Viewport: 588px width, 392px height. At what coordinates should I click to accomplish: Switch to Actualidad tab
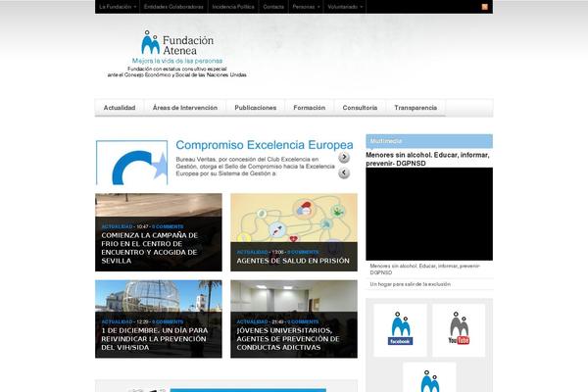point(120,108)
